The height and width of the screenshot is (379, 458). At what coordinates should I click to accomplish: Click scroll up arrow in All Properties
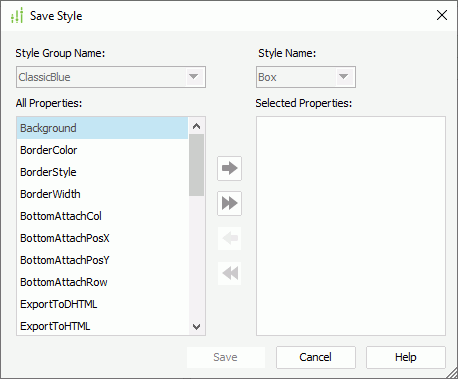pyautogui.click(x=197, y=126)
